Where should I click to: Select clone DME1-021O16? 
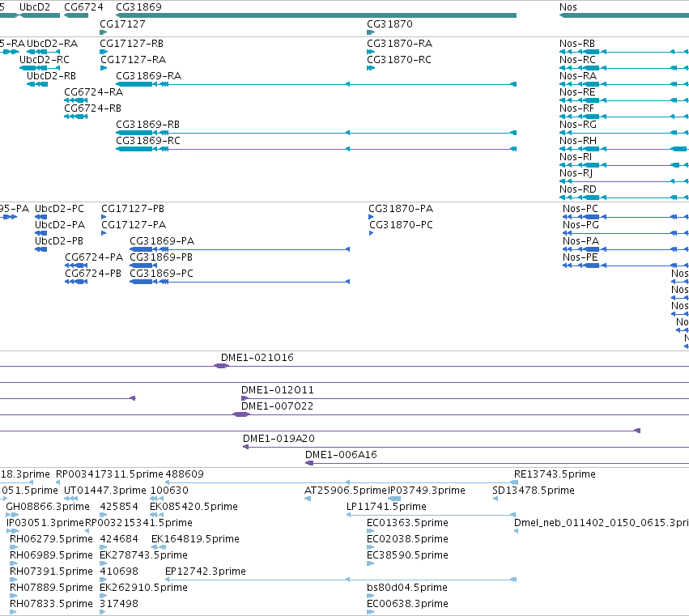click(257, 358)
